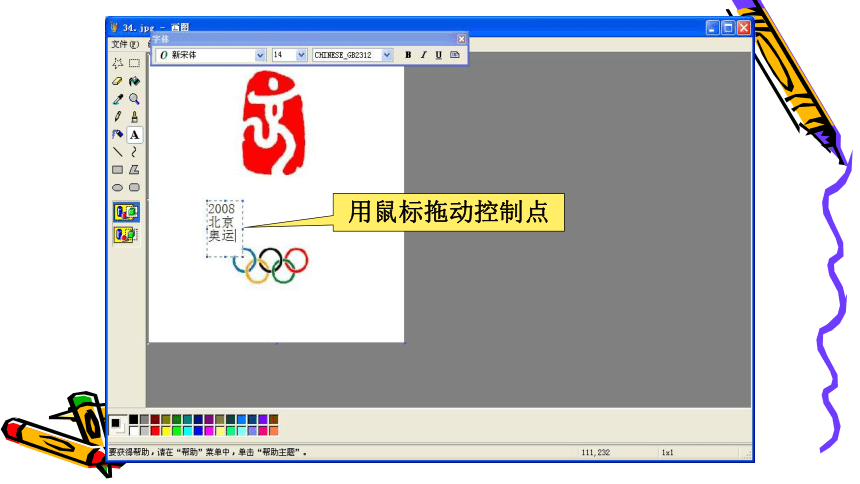Choose the Ellipse tool
The width and height of the screenshot is (860, 484).
tap(117, 188)
